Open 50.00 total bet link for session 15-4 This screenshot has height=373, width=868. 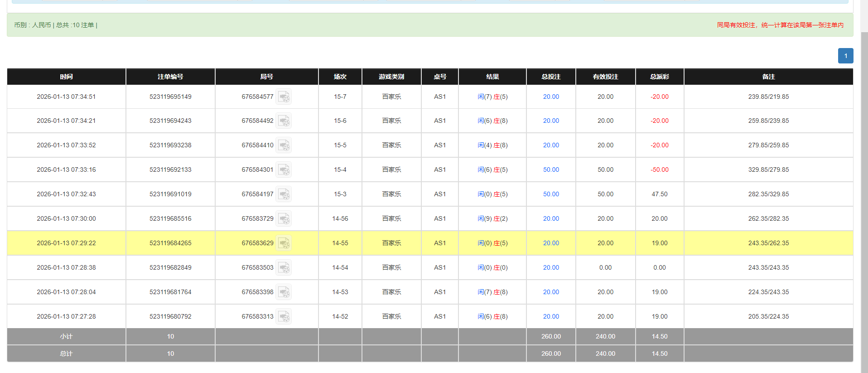(551, 170)
